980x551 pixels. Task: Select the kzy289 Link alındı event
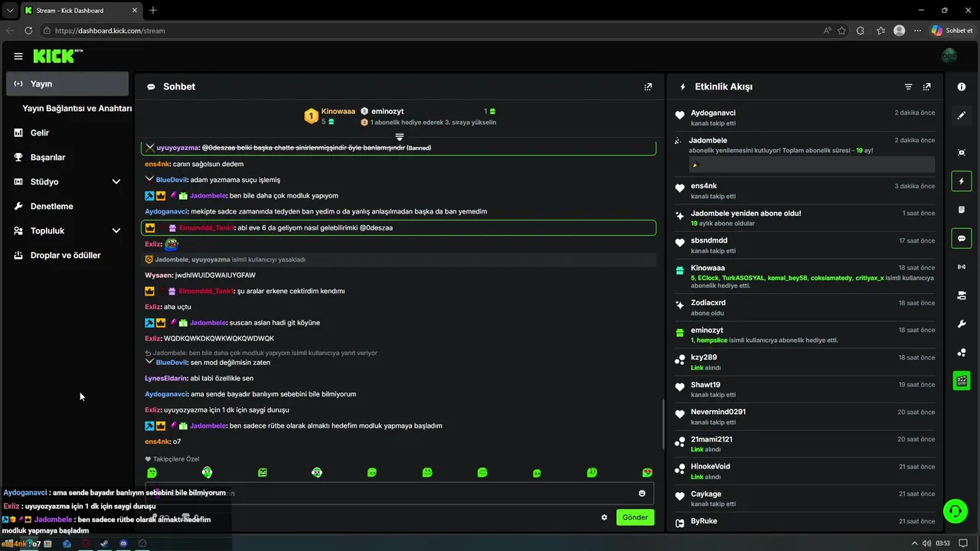pyautogui.click(x=804, y=362)
